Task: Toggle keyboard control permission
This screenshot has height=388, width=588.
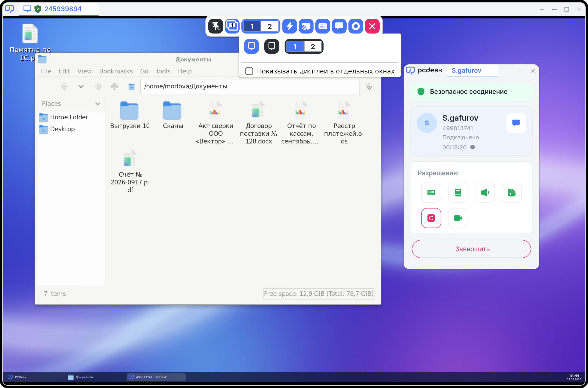Action: click(431, 193)
